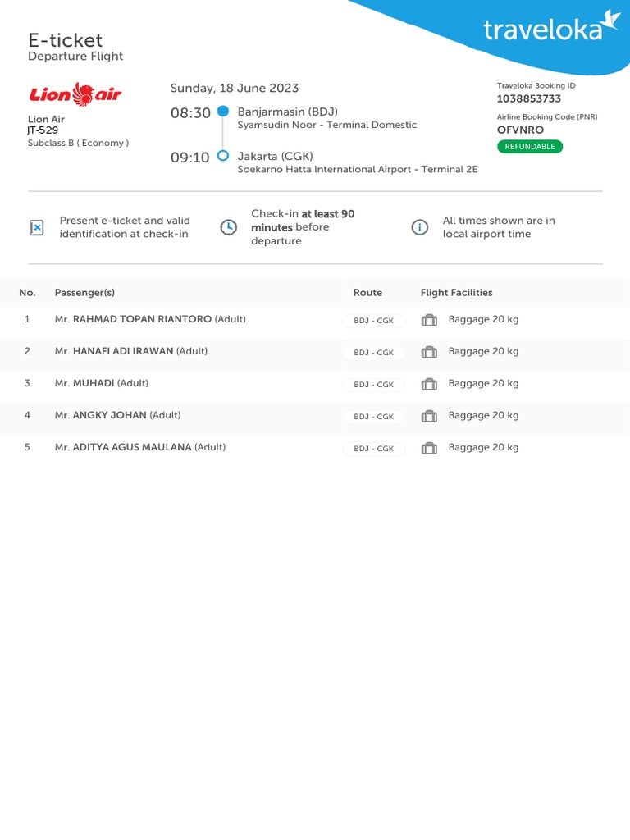
Task: Click the check-in clock icon
Action: [x=229, y=227]
